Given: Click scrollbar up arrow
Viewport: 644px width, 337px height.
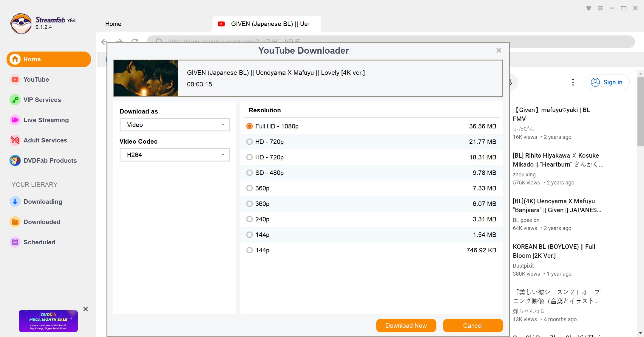Looking at the screenshot, I should click(x=640, y=73).
